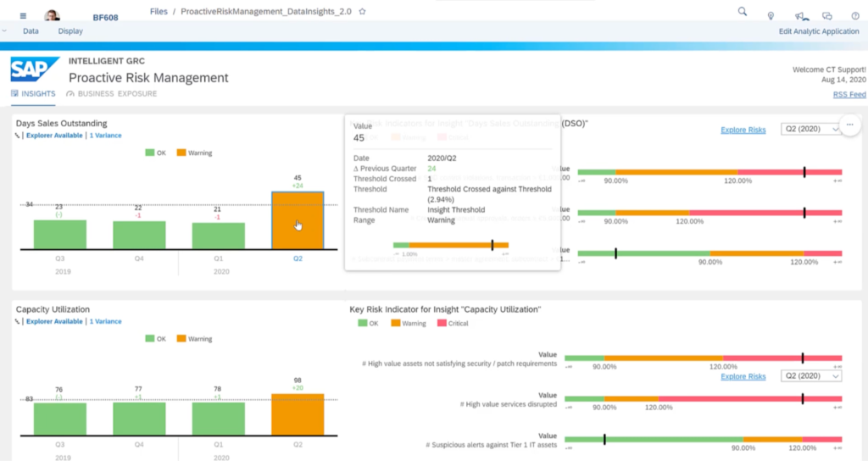The image size is (868, 461).
Task: Click bullet bar for High value assets not satisfying security
Action: point(703,358)
